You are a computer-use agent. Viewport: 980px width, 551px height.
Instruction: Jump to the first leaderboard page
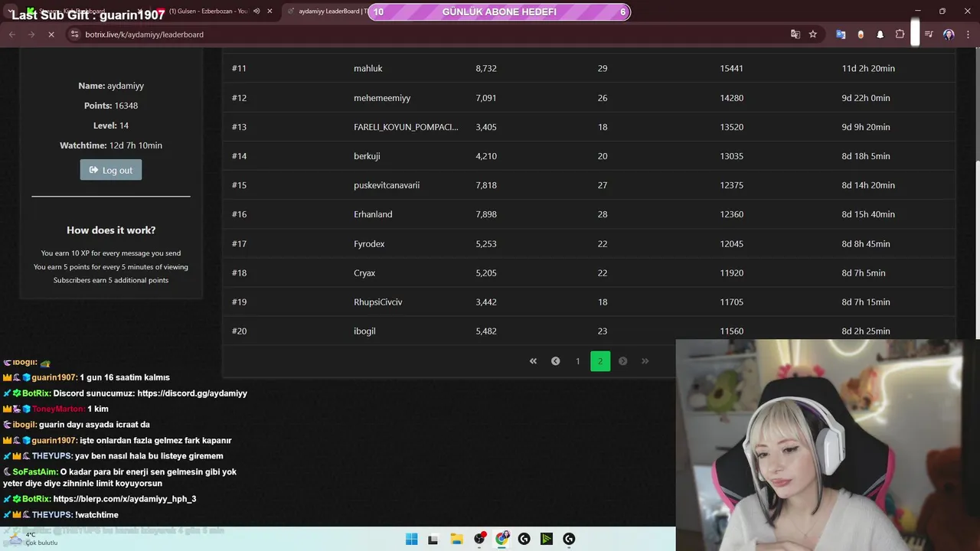pos(533,361)
